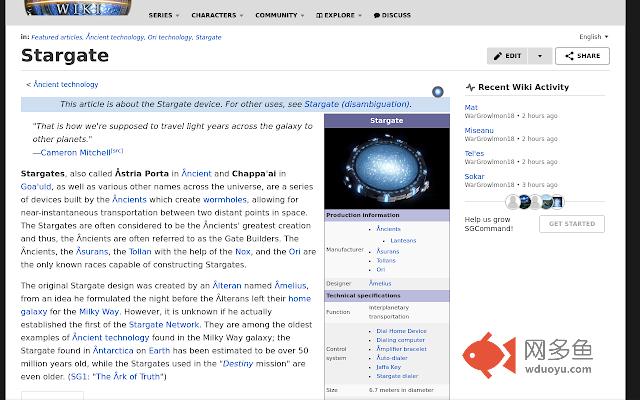Open the Earth link
The height and width of the screenshot is (400, 640).
click(x=159, y=351)
